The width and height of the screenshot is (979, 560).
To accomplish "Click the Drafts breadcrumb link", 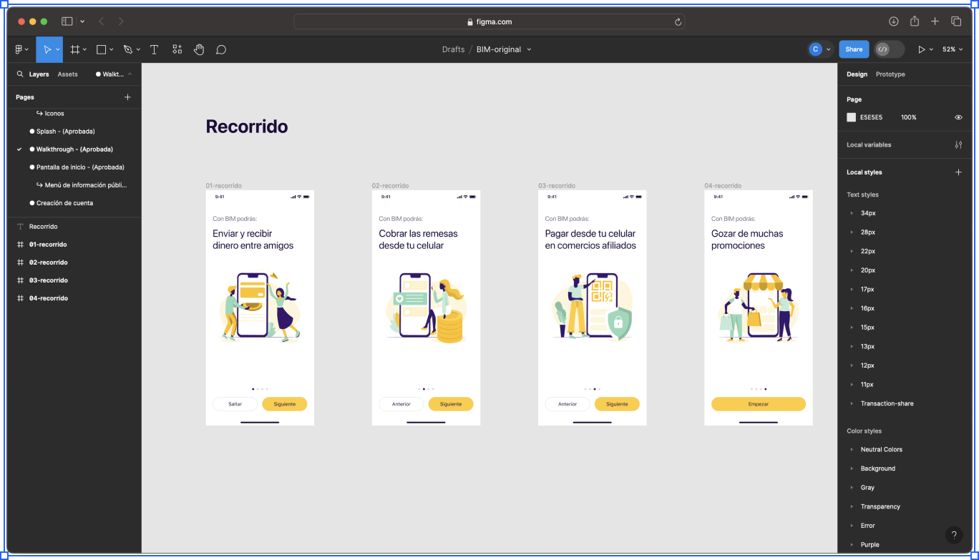I will 453,49.
